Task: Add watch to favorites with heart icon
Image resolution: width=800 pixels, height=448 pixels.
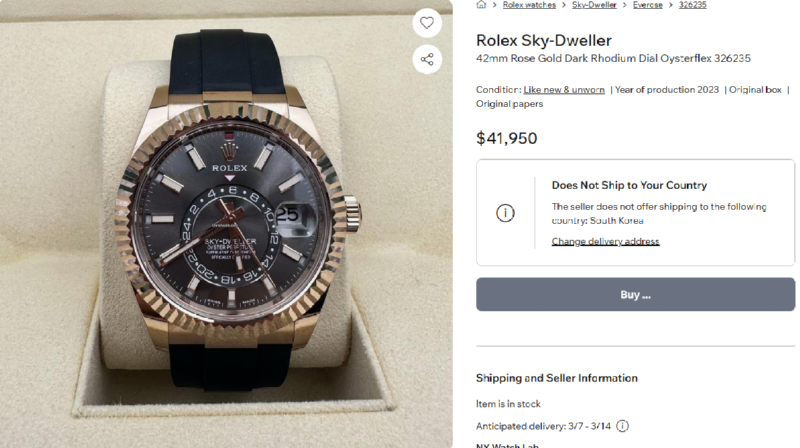Action: coord(427,23)
